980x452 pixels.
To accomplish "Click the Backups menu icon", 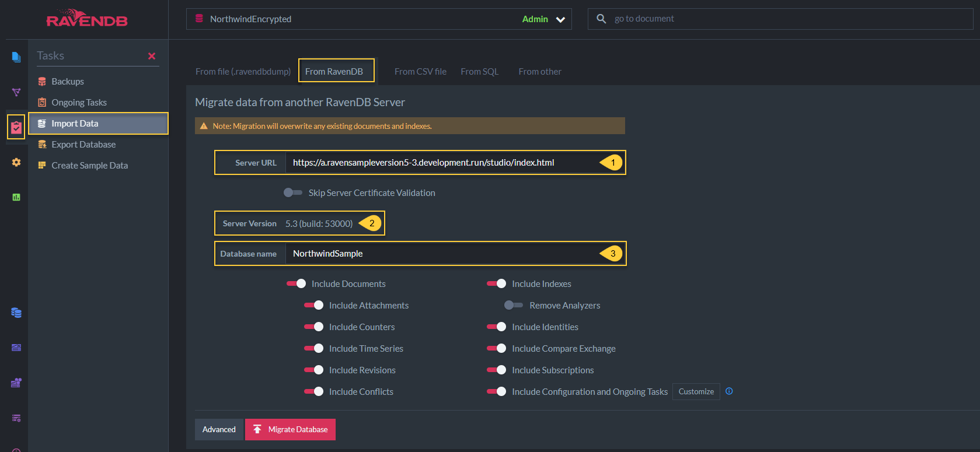I will pyautogui.click(x=42, y=82).
